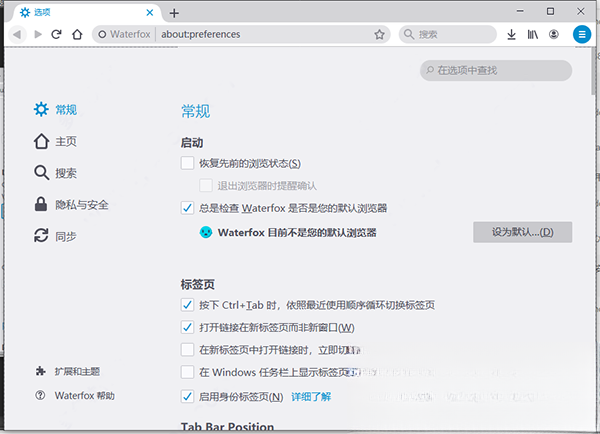
Task: Open the blue hamburger menu
Action: tap(582, 34)
